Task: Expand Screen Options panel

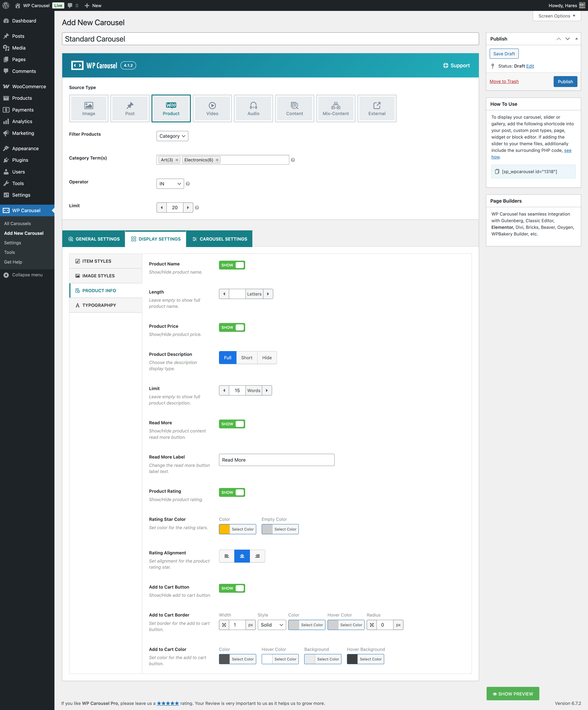Action: [x=557, y=16]
